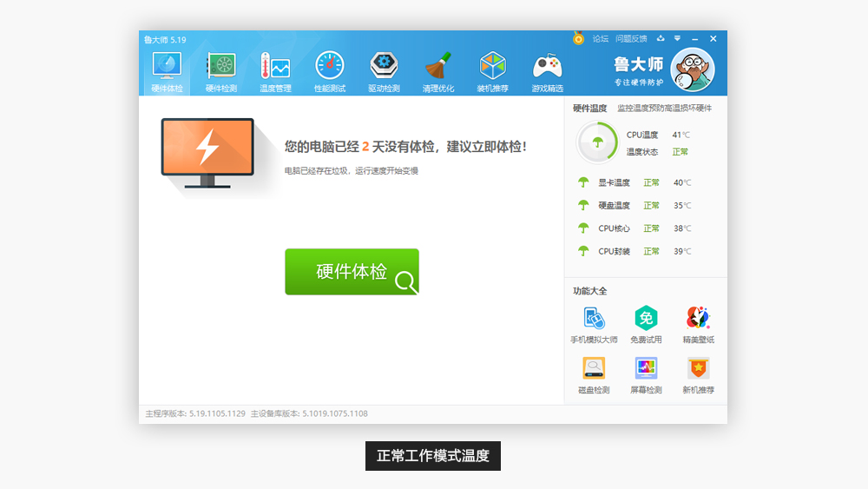868x489 pixels.
Task: Start the green 硬件体检 scan button
Action: pos(352,271)
